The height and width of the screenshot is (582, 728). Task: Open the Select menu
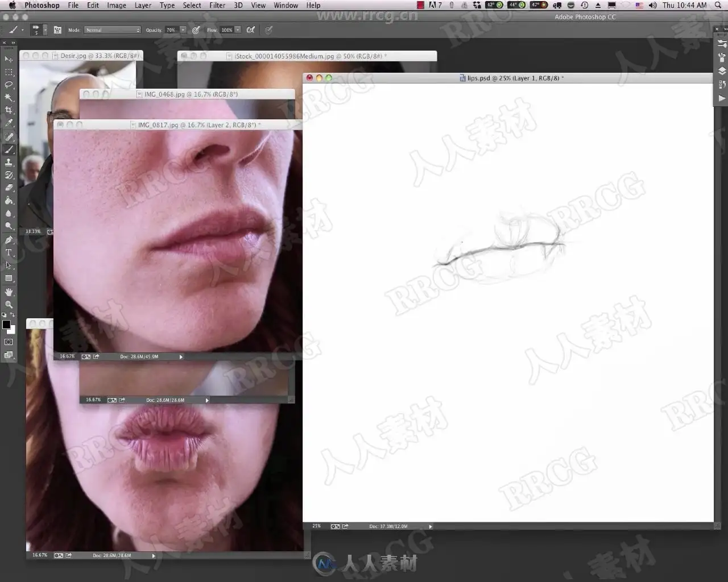pos(192,5)
